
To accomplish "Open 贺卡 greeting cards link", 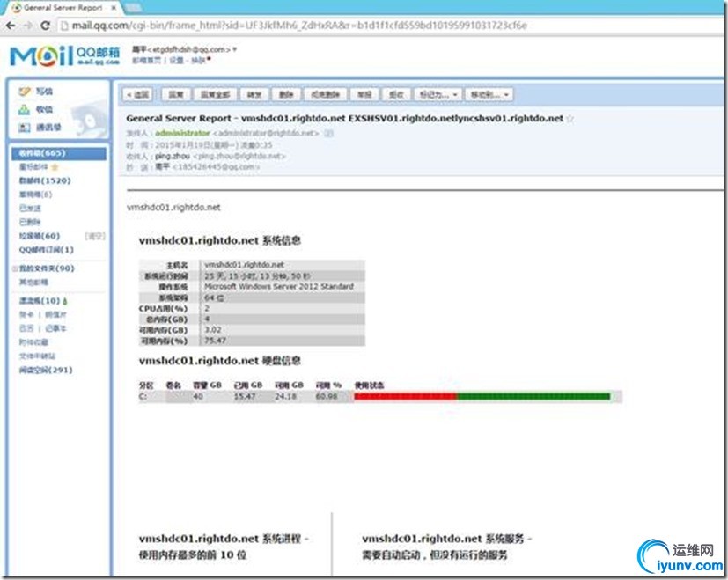I will [x=26, y=315].
